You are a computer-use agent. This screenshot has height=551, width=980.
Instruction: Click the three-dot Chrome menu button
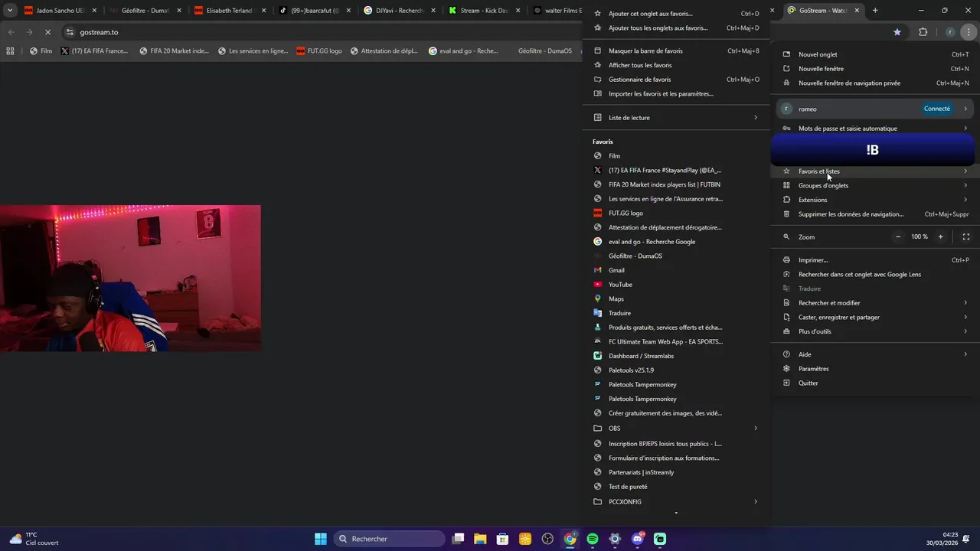tap(969, 32)
